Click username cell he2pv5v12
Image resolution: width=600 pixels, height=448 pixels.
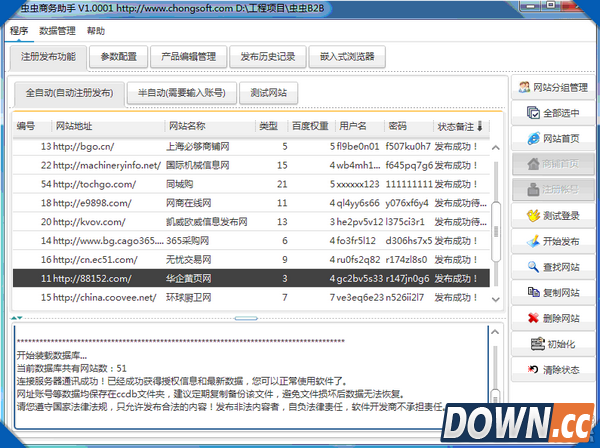(x=360, y=222)
